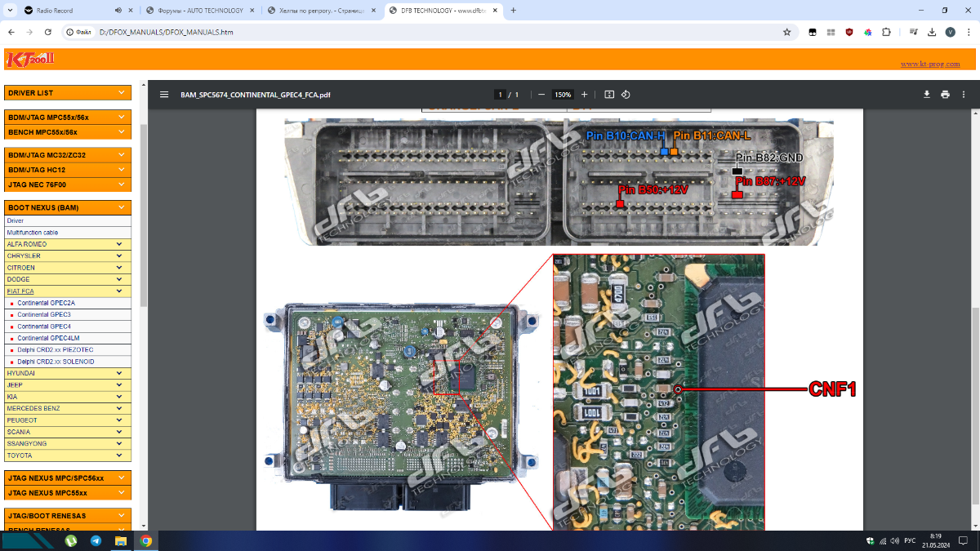Open the Chrome extensions puzzle icon
This screenshot has height=551, width=980.
point(886,32)
